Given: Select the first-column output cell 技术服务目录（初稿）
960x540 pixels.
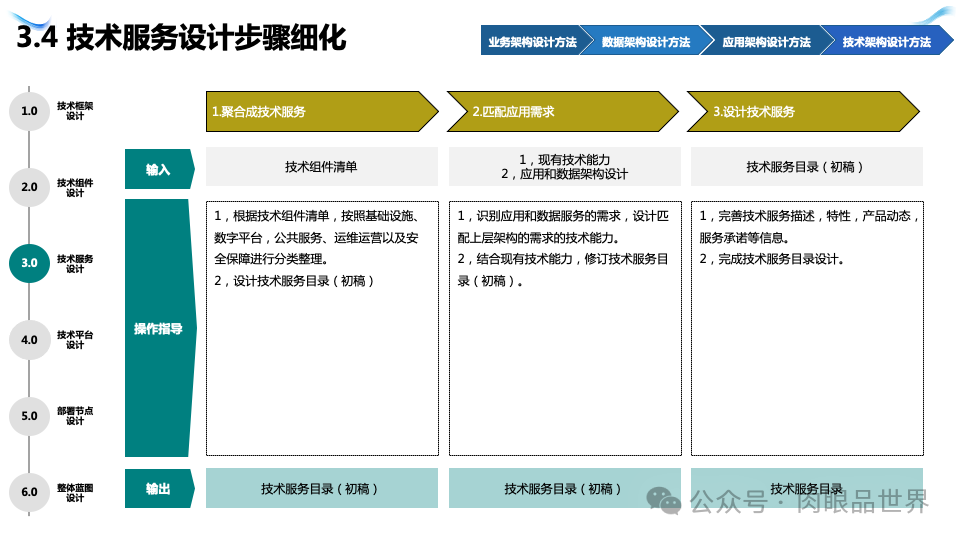Looking at the screenshot, I should click(321, 488).
